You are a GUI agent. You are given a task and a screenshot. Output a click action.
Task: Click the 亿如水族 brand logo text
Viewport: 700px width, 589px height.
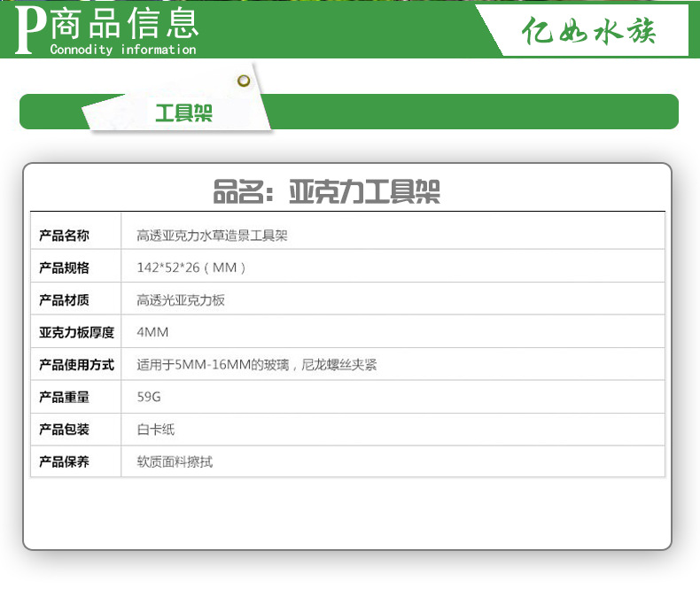click(588, 31)
